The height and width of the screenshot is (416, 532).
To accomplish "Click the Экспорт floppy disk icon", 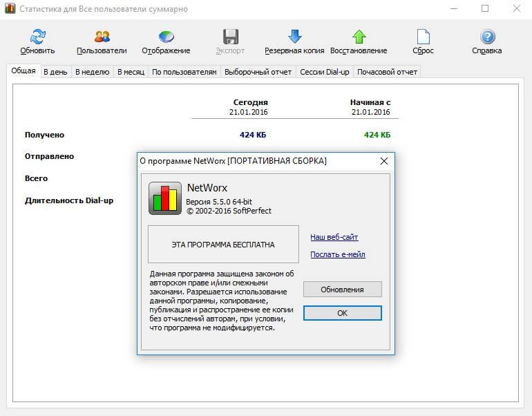I will [x=231, y=37].
